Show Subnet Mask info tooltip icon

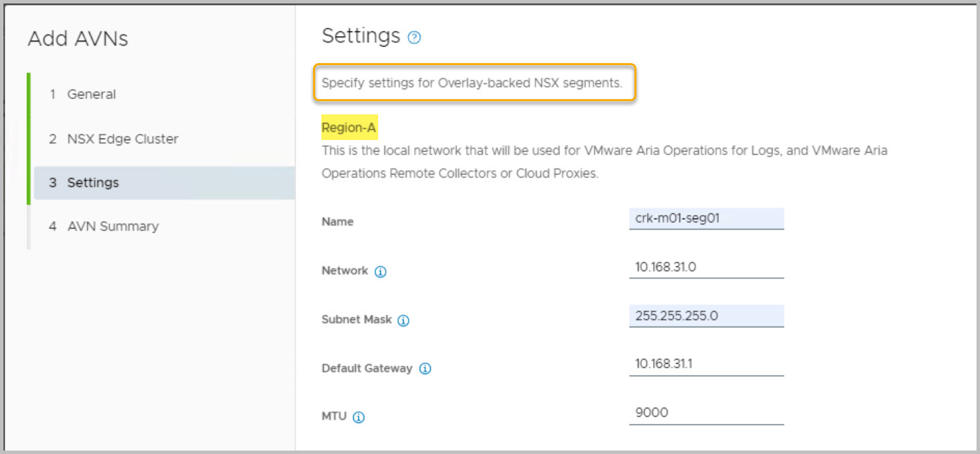(404, 321)
